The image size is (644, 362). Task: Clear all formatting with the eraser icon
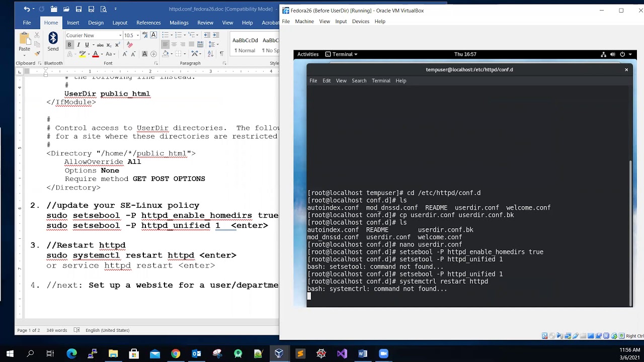point(129,45)
